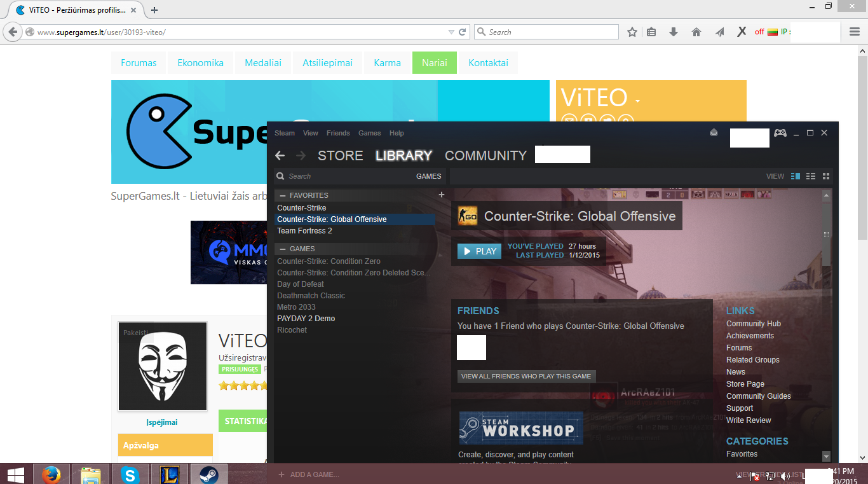Bookmark this page with star icon

pos(632,32)
